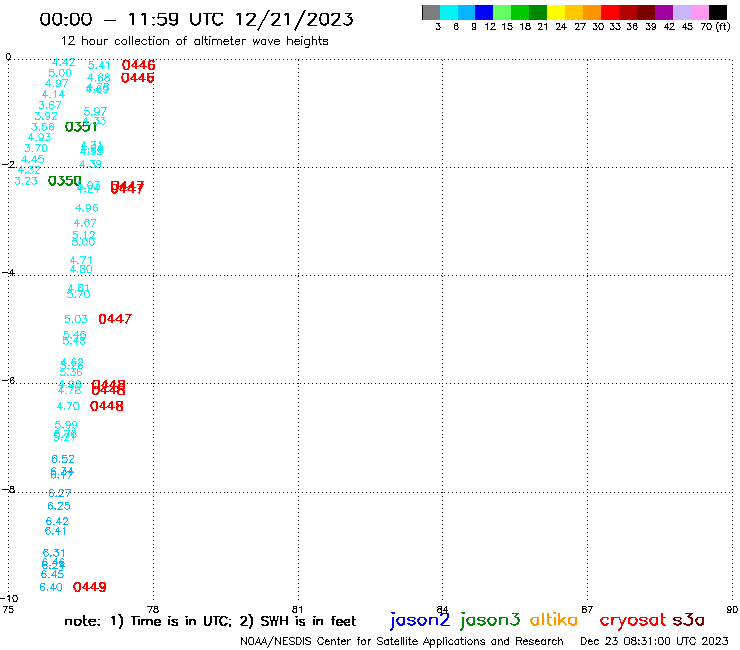This screenshot has height=650, width=740.
Task: Pick the pink legend swatch
Action: click(699, 12)
